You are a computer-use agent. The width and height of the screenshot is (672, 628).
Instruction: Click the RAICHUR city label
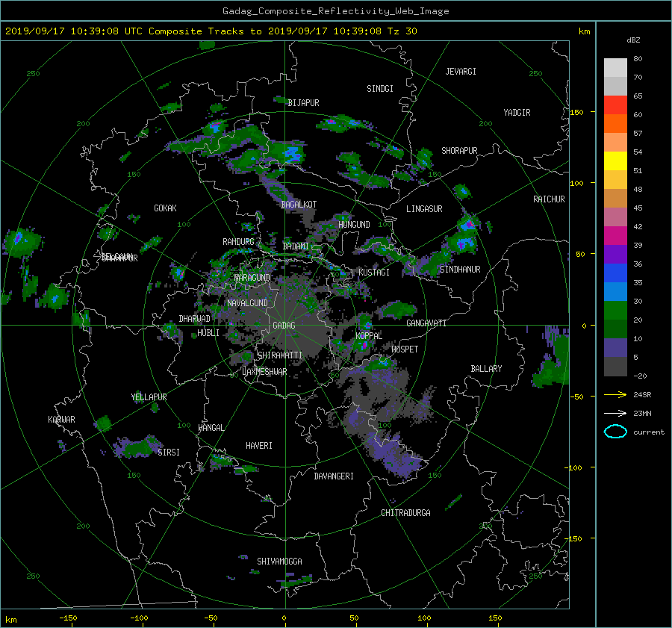549,199
